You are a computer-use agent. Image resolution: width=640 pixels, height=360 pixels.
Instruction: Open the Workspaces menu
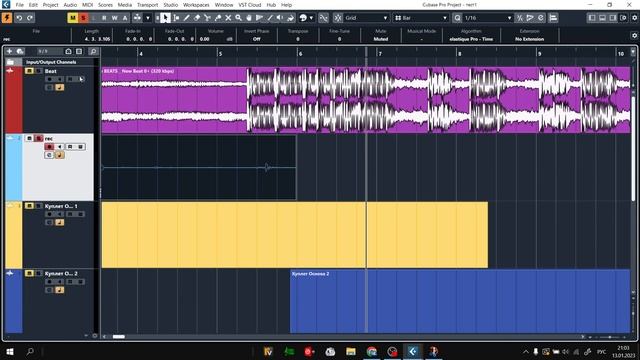tap(196, 5)
